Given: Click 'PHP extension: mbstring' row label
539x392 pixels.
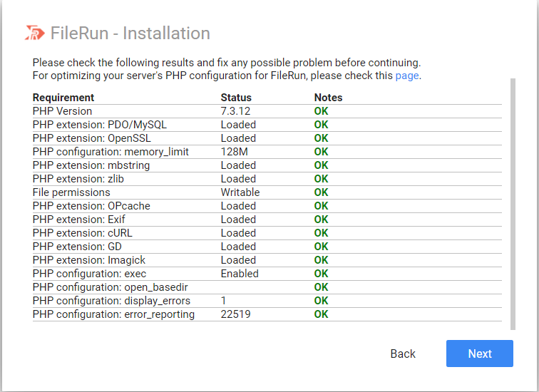Looking at the screenshot, I should 91,165.
